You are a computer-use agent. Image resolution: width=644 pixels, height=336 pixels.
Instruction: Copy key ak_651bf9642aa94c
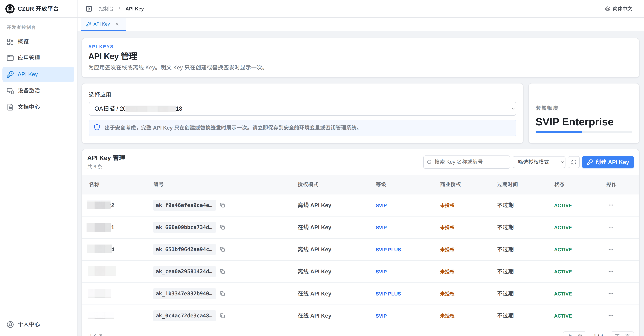(222, 249)
